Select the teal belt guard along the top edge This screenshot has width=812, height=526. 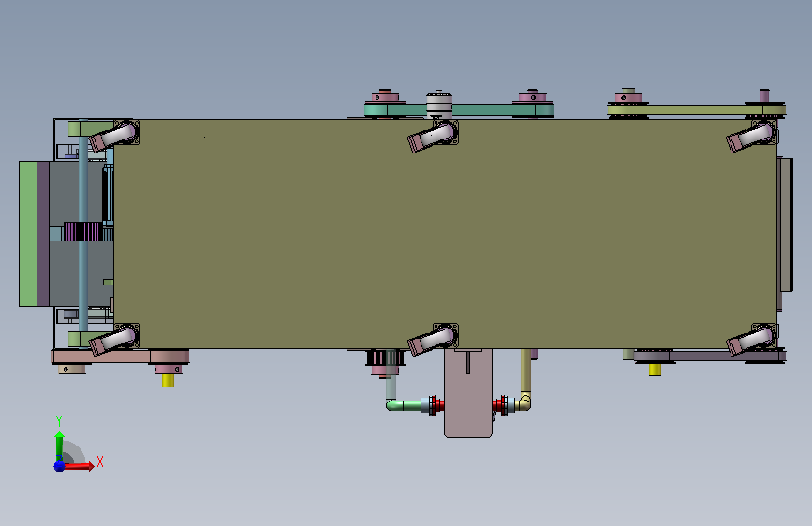(x=459, y=110)
